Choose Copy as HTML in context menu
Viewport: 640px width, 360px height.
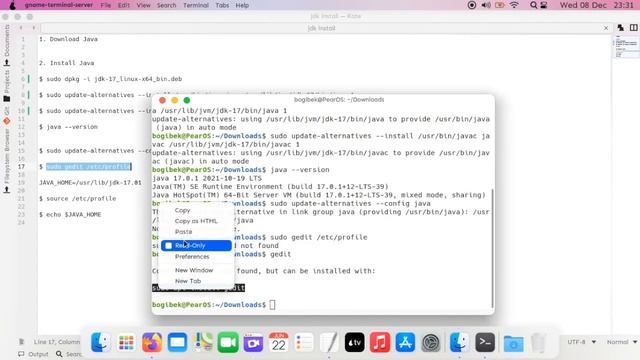(x=196, y=221)
